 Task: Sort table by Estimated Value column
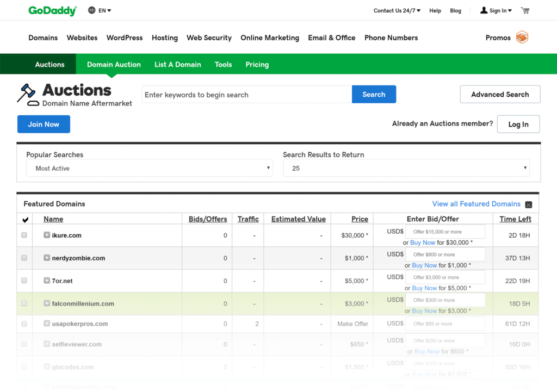(x=299, y=219)
